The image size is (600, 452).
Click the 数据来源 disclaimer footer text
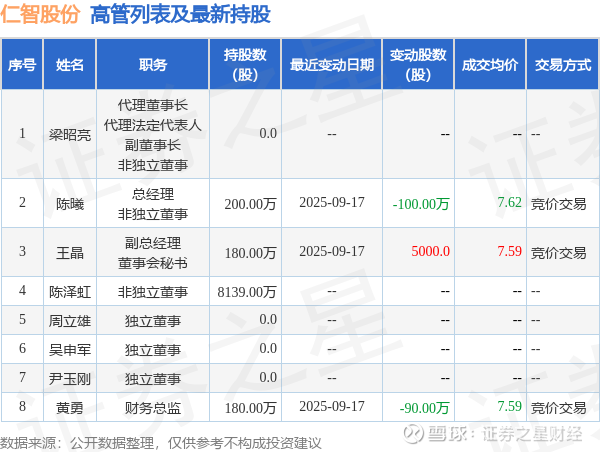pyautogui.click(x=161, y=443)
